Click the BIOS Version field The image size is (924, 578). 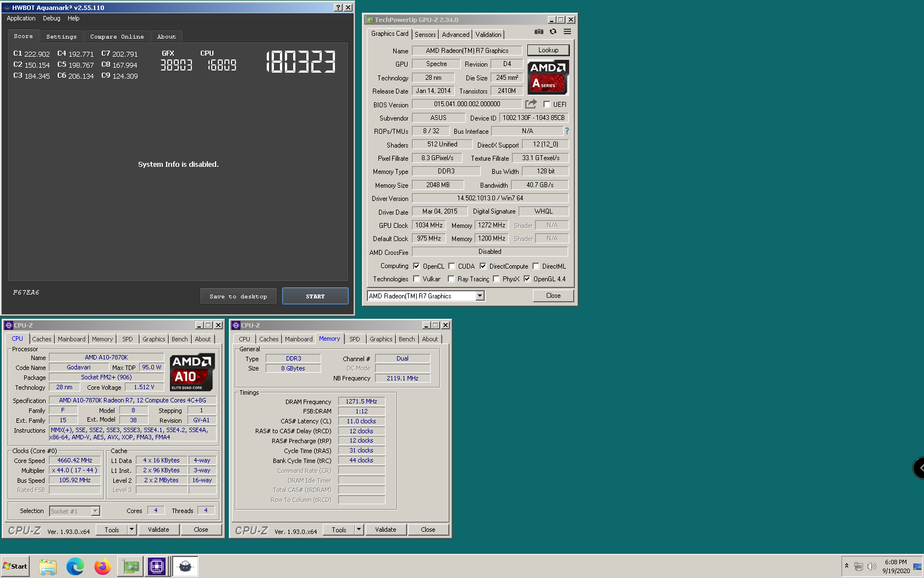[467, 104]
